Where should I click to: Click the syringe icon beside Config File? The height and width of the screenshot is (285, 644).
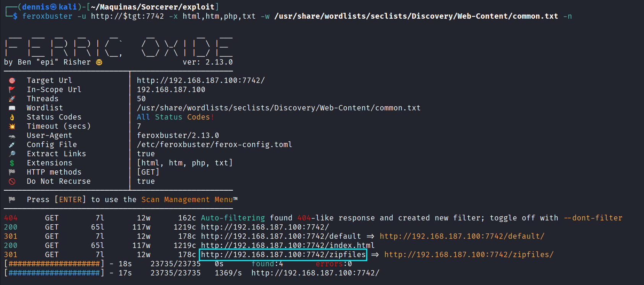pyautogui.click(x=12, y=145)
